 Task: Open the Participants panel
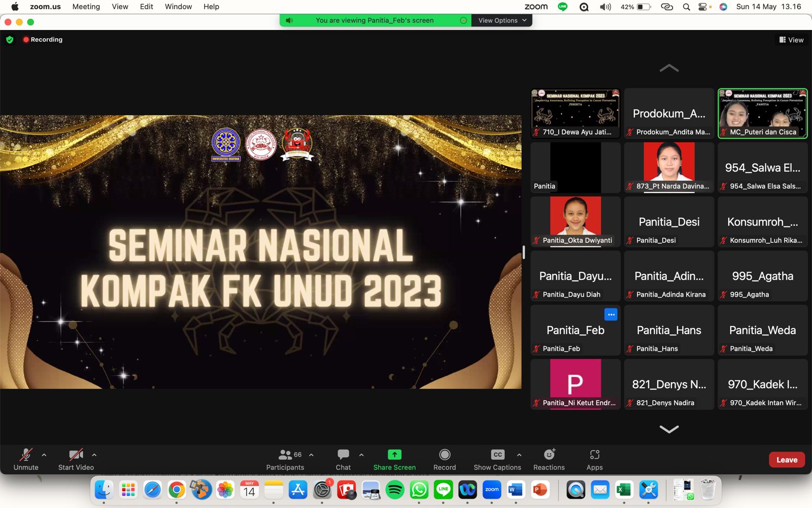tap(285, 459)
